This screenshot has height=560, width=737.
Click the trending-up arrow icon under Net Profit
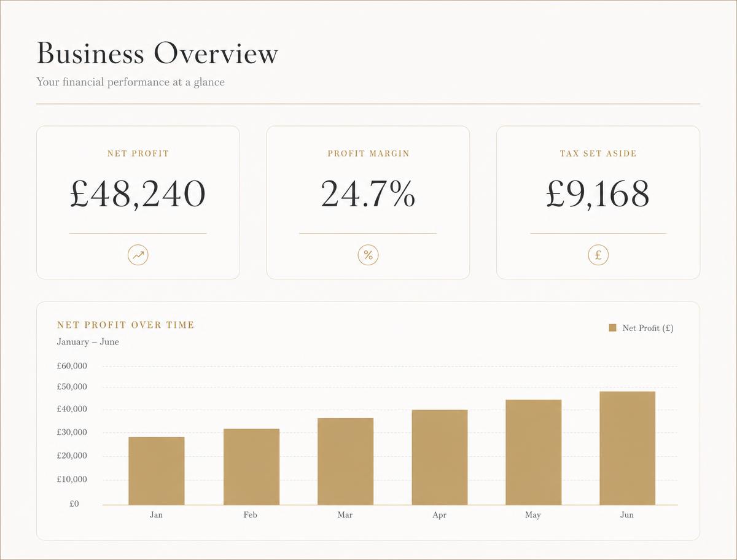tap(138, 255)
